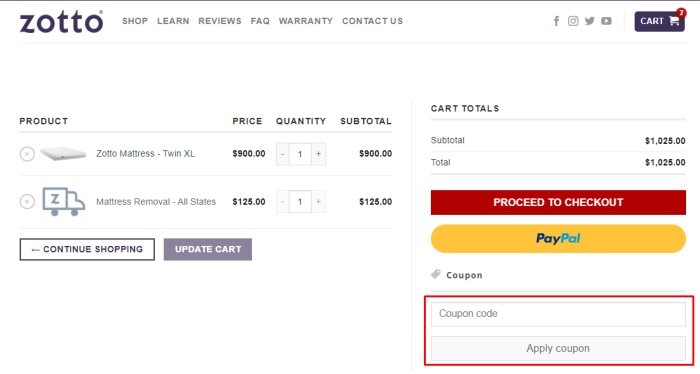The height and width of the screenshot is (374, 700).
Task: Open the Instagram social icon
Action: point(573,21)
